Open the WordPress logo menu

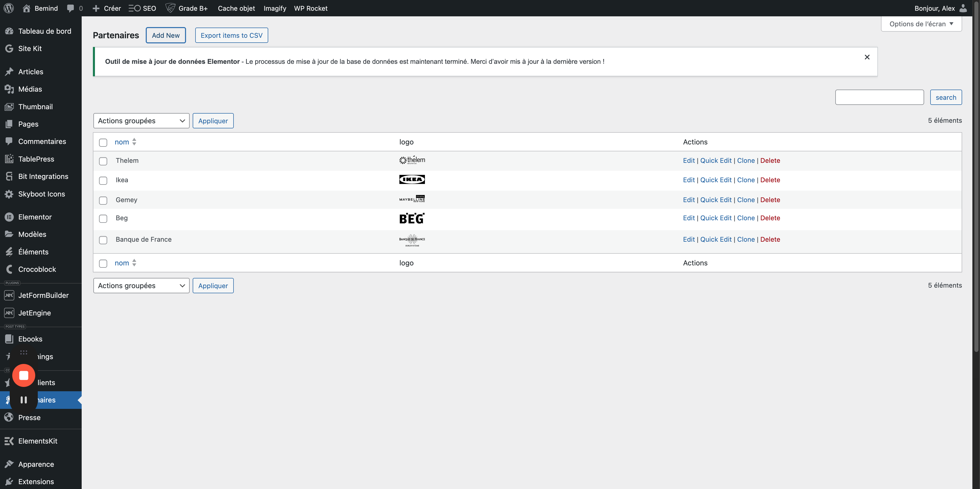(x=9, y=8)
